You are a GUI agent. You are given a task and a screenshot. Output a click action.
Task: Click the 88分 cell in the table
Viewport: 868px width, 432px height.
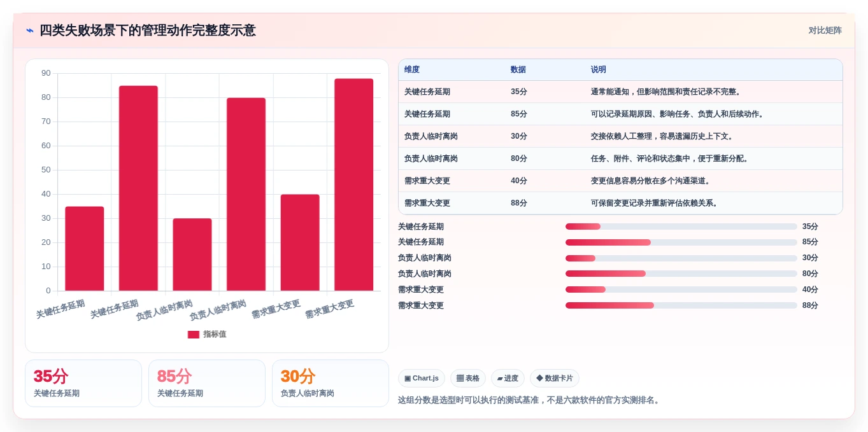519,203
